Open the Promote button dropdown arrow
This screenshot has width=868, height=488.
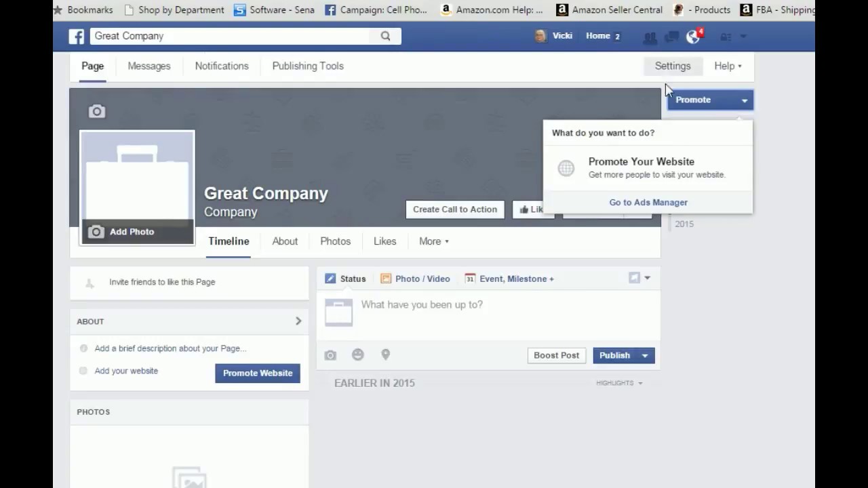(x=745, y=100)
